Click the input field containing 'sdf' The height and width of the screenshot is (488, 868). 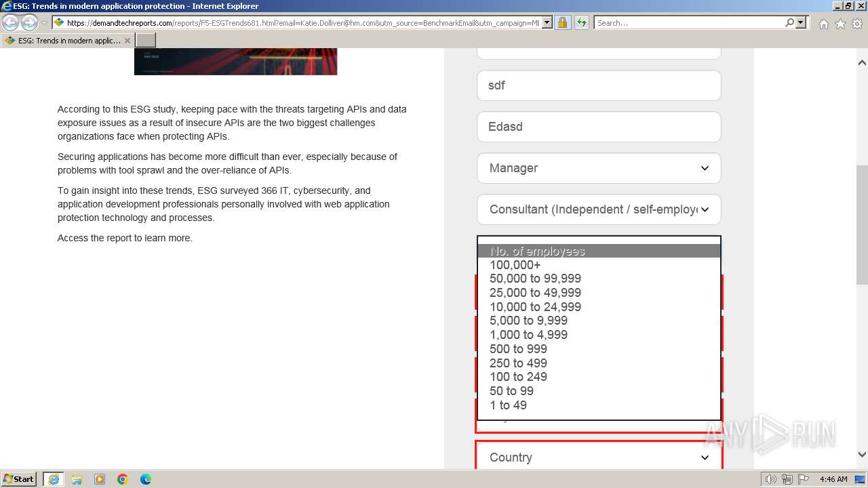[x=599, y=85]
